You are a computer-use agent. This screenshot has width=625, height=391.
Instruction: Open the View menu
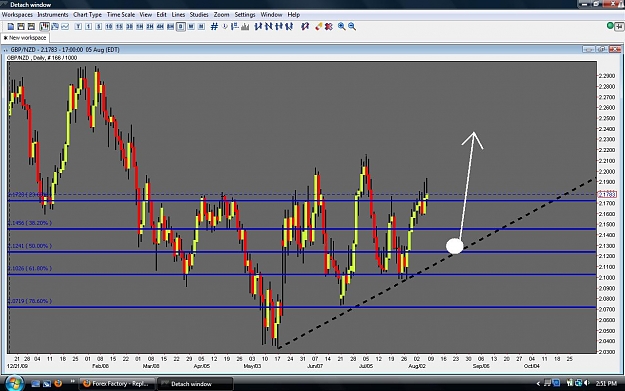[x=145, y=15]
